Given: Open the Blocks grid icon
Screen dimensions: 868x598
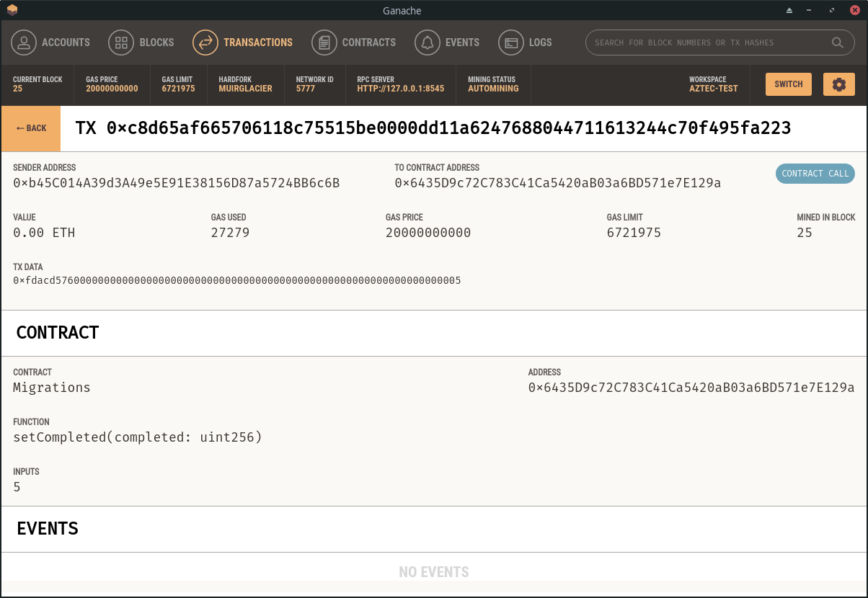Looking at the screenshot, I should coord(121,43).
